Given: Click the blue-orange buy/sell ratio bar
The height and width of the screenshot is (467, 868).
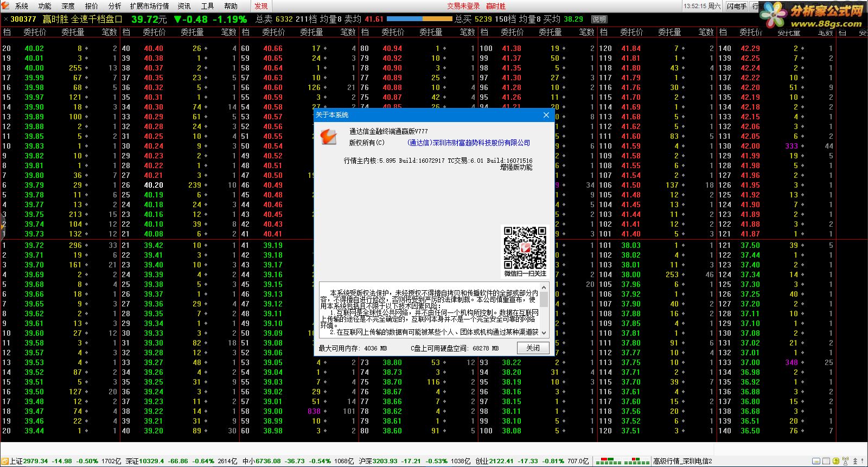Looking at the screenshot, I should [420, 19].
